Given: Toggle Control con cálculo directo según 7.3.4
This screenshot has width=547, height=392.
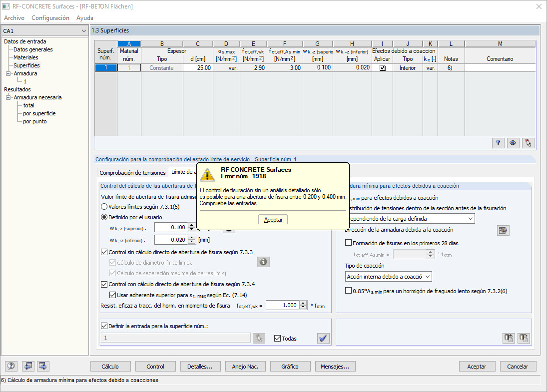Looking at the screenshot, I should pos(104,284).
